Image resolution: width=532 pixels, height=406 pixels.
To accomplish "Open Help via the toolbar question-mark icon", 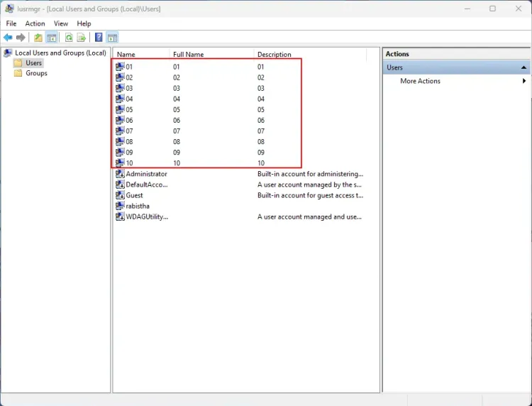I will [99, 38].
